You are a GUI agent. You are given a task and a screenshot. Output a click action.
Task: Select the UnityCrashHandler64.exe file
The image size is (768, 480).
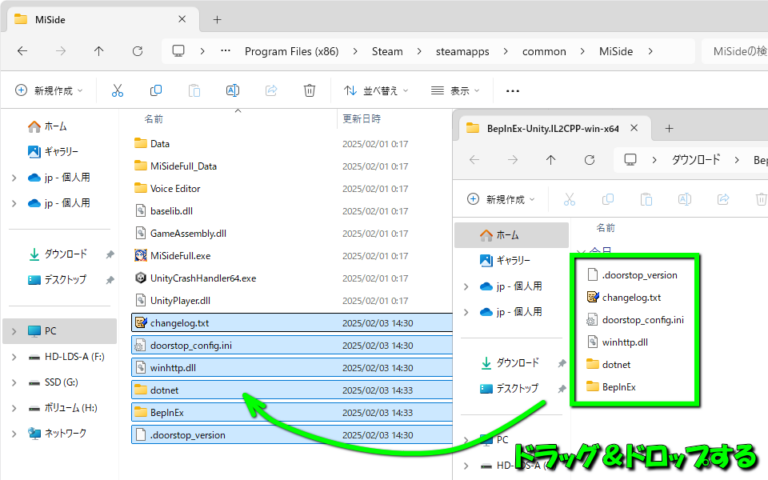202,277
